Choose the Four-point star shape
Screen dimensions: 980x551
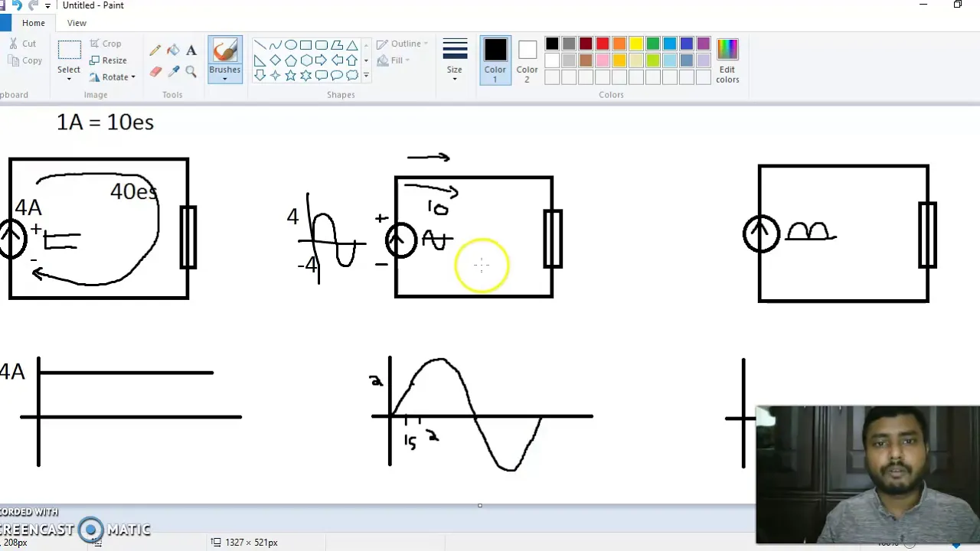click(x=275, y=75)
